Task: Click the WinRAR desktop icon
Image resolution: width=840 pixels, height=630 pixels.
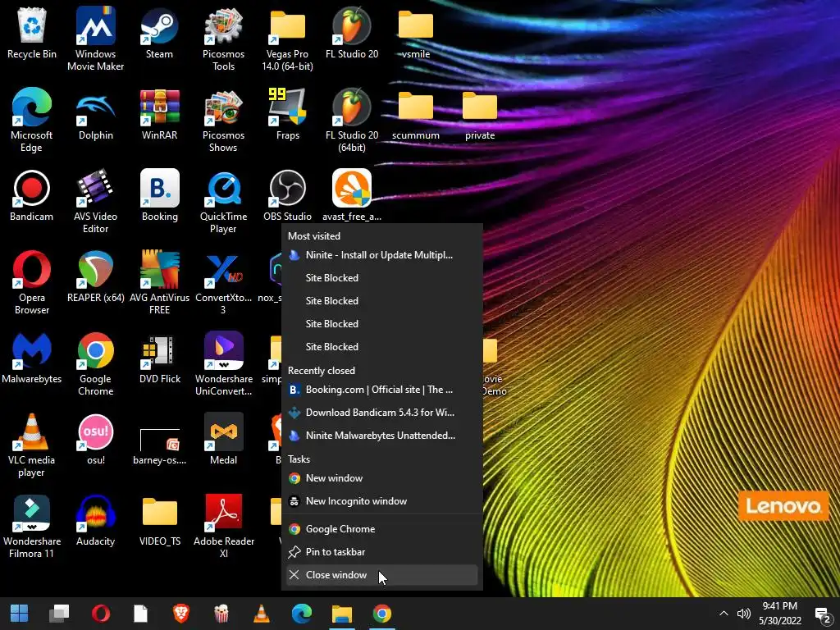Action: pyautogui.click(x=159, y=115)
